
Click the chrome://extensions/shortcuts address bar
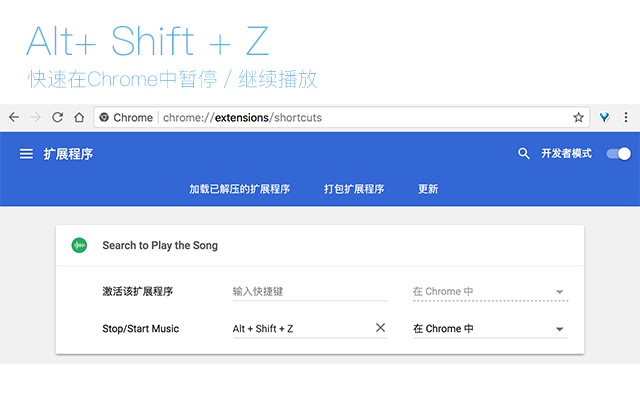(330, 117)
